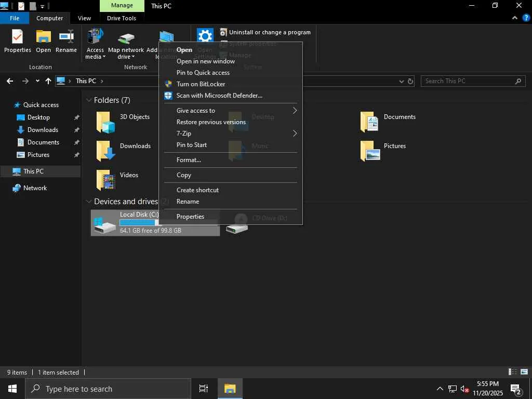Switch to the View ribbon tab

(x=84, y=18)
